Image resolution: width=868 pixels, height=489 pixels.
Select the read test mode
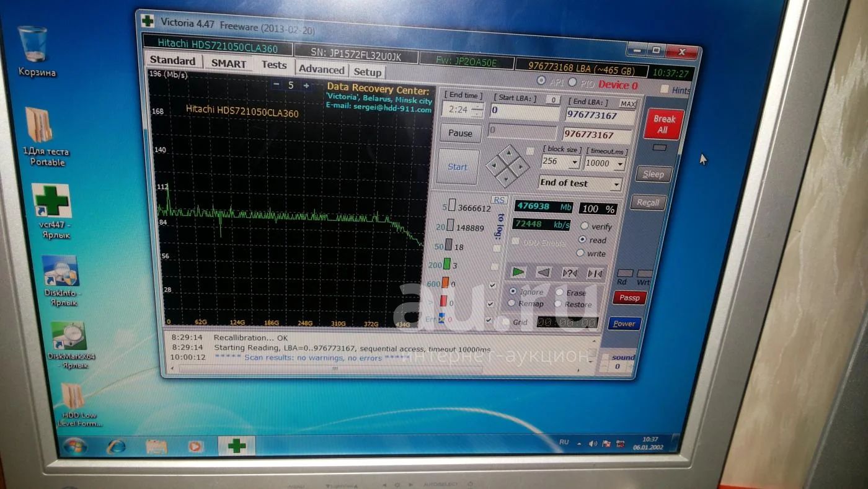pyautogui.click(x=582, y=240)
